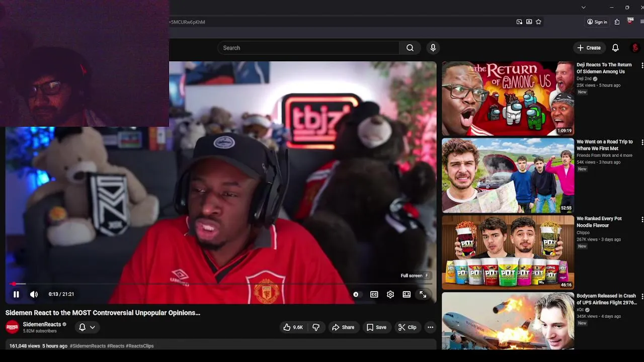This screenshot has height=362, width=644.
Task: Open the account avatar menu
Action: point(635,48)
